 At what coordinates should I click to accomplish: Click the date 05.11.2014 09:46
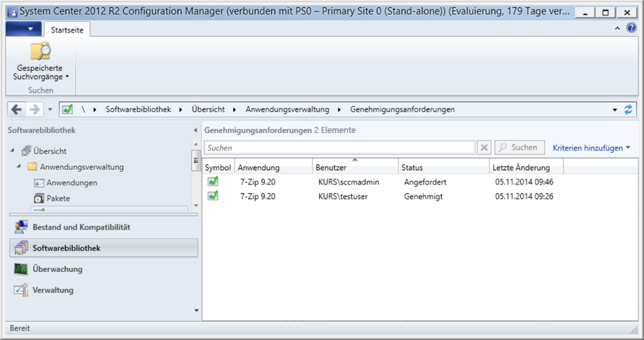(524, 182)
